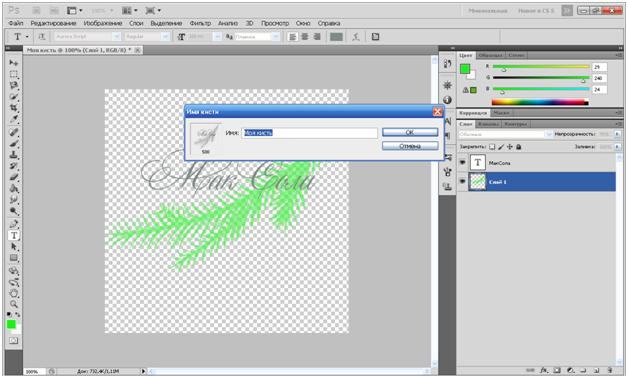Open the anti-aliasing method dropdown
Image resolution: width=628 pixels, height=376 pixels.
pos(276,37)
